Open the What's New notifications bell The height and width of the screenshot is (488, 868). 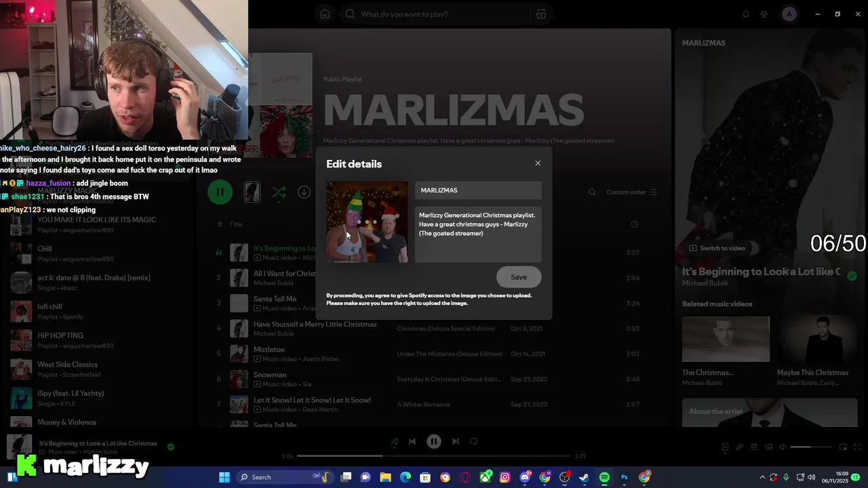pos(746,14)
